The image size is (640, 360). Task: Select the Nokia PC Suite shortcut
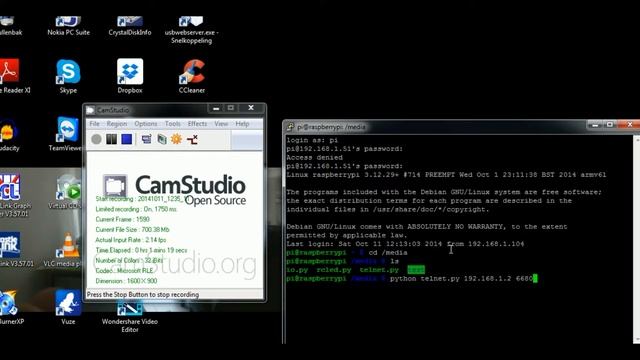tap(68, 26)
